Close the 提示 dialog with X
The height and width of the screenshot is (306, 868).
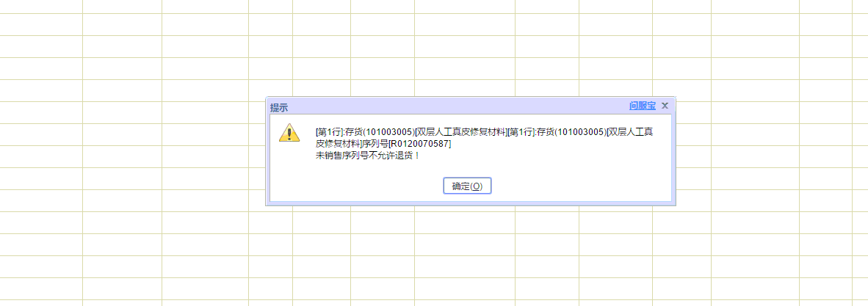coord(665,106)
